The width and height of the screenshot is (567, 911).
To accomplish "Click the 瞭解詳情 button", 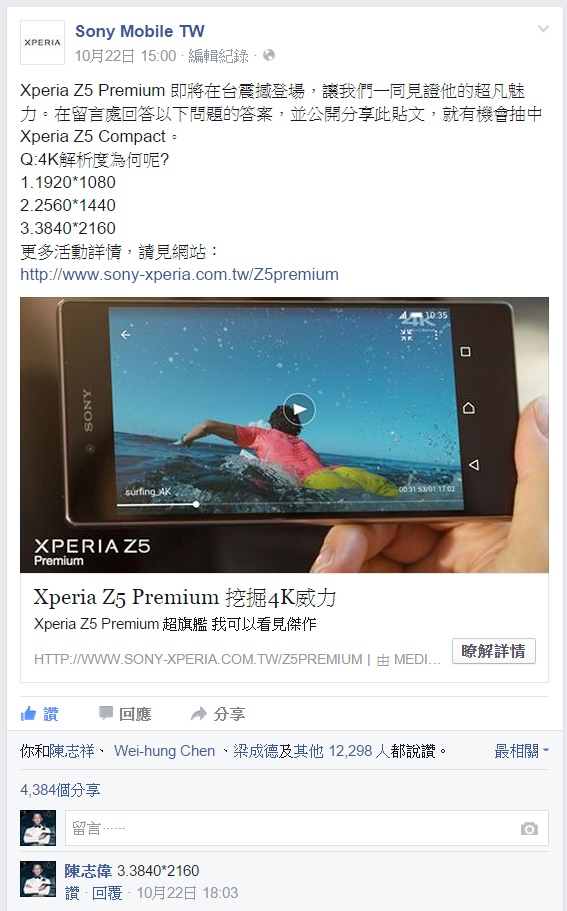I will [x=494, y=651].
